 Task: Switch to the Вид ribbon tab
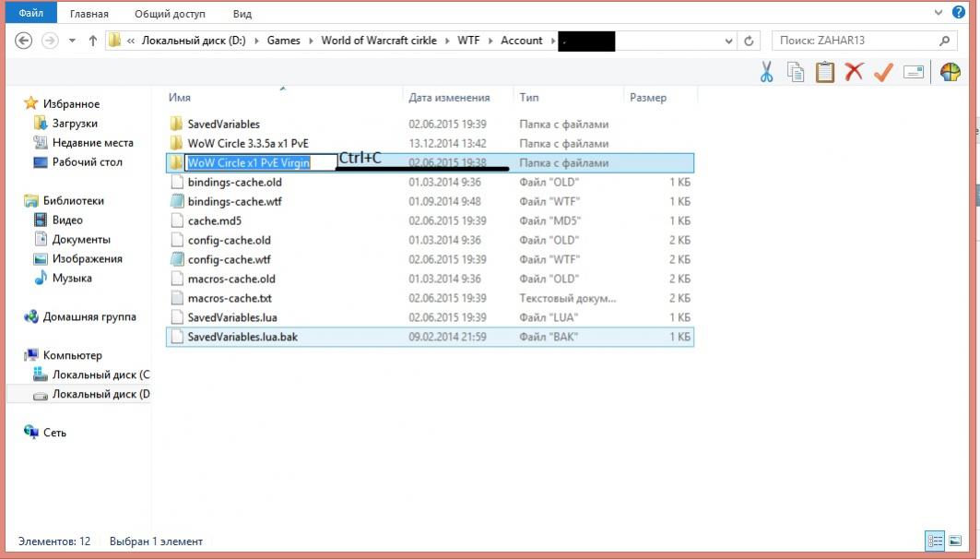point(242,14)
